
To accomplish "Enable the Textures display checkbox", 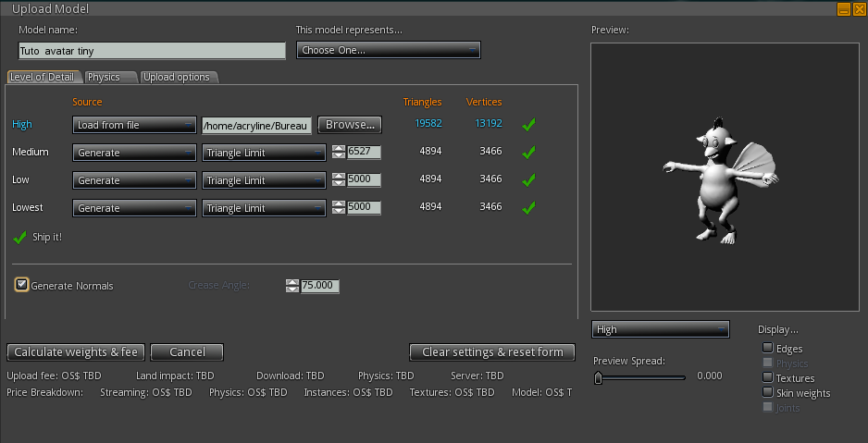I will [x=768, y=377].
